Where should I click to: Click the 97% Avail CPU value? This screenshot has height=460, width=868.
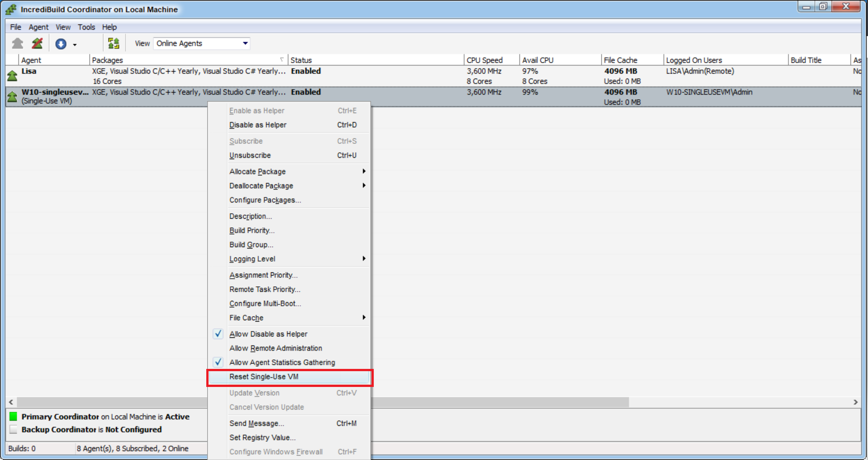click(530, 71)
